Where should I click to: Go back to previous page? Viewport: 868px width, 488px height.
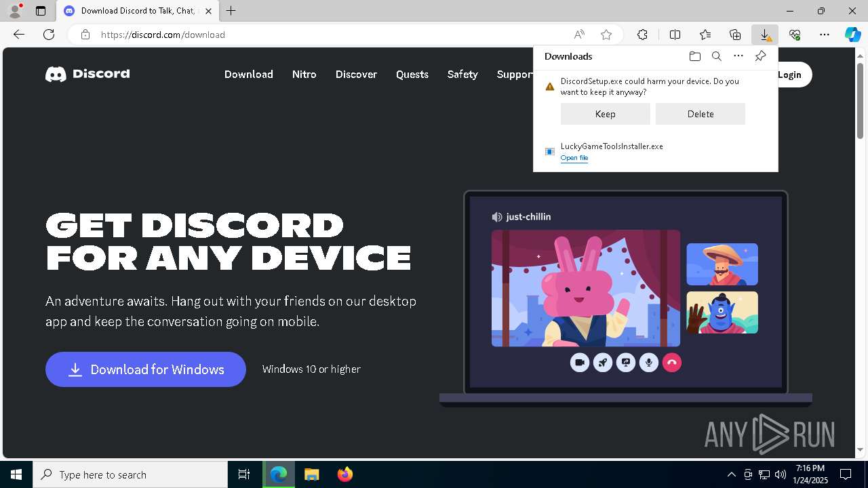pos(19,35)
